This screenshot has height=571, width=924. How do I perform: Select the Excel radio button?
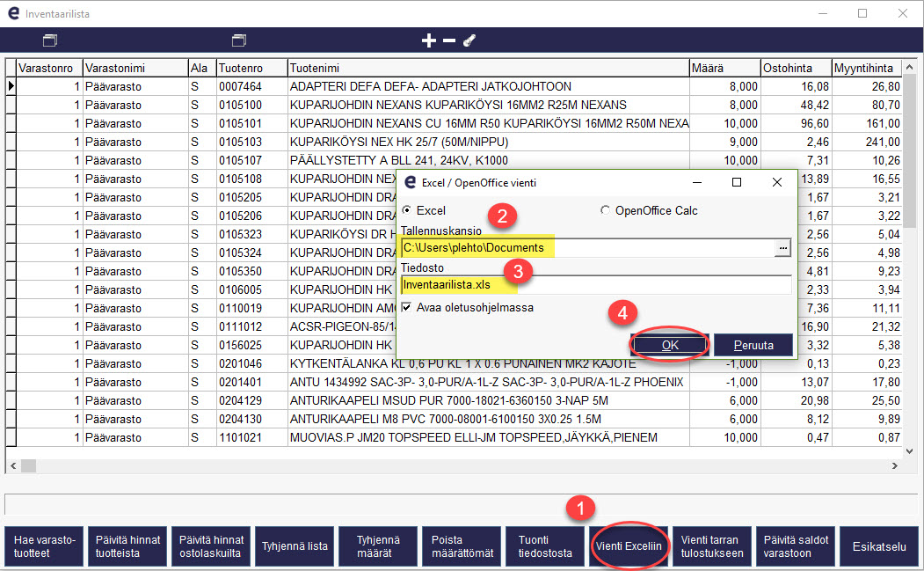406,210
